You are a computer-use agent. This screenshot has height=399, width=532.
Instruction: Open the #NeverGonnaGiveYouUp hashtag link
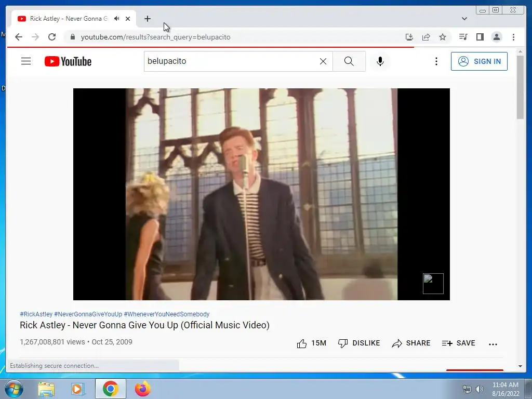coord(88,314)
